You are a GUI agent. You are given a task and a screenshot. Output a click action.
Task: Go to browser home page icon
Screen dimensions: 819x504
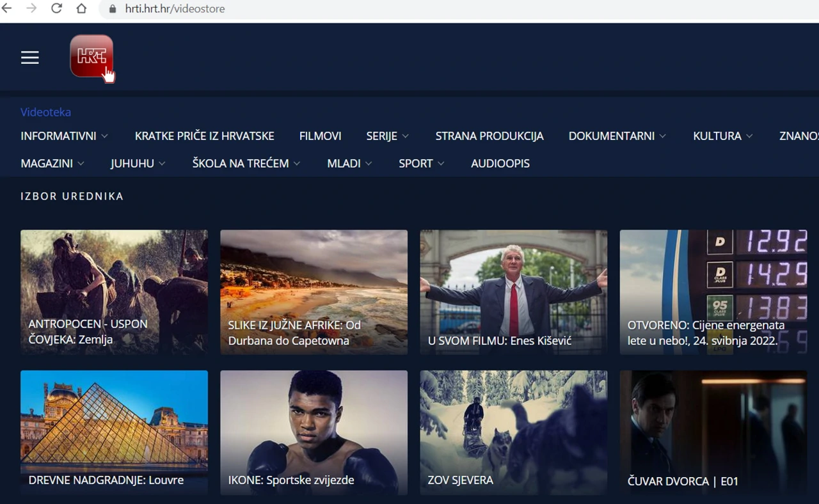click(x=81, y=8)
